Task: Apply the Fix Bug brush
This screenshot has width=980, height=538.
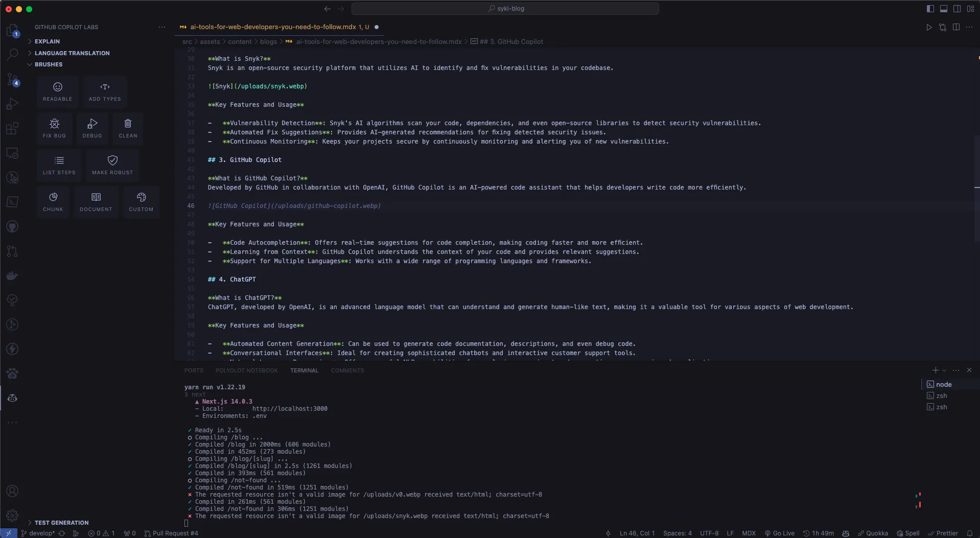Action: [x=54, y=128]
